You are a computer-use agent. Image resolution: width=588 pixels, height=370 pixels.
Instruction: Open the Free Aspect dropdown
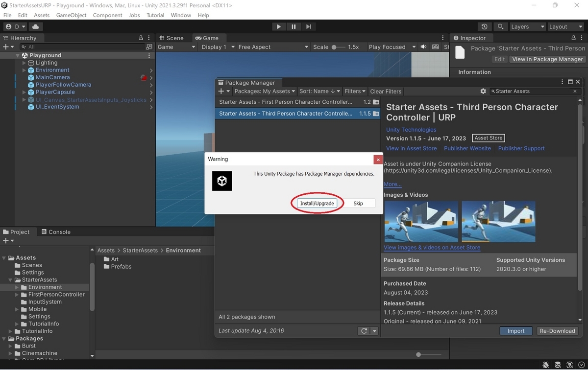[x=273, y=47]
